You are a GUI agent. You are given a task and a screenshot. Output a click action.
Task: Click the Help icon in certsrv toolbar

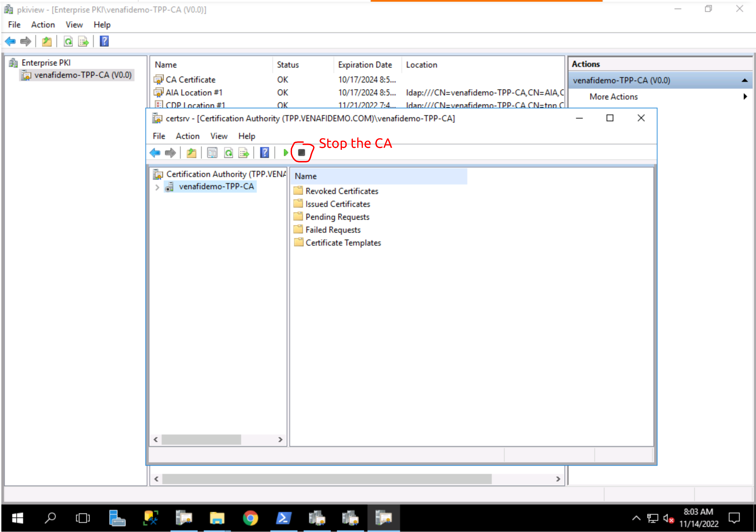264,153
